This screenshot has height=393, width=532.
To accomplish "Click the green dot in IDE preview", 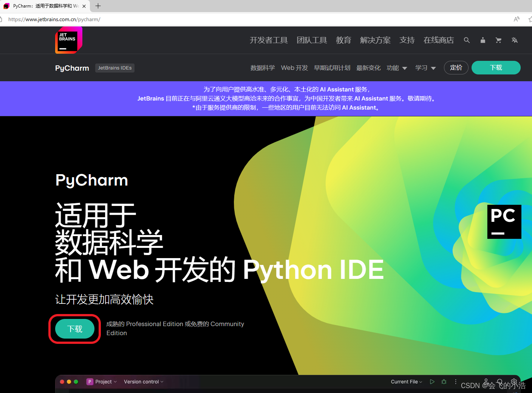I will pyautogui.click(x=76, y=382).
